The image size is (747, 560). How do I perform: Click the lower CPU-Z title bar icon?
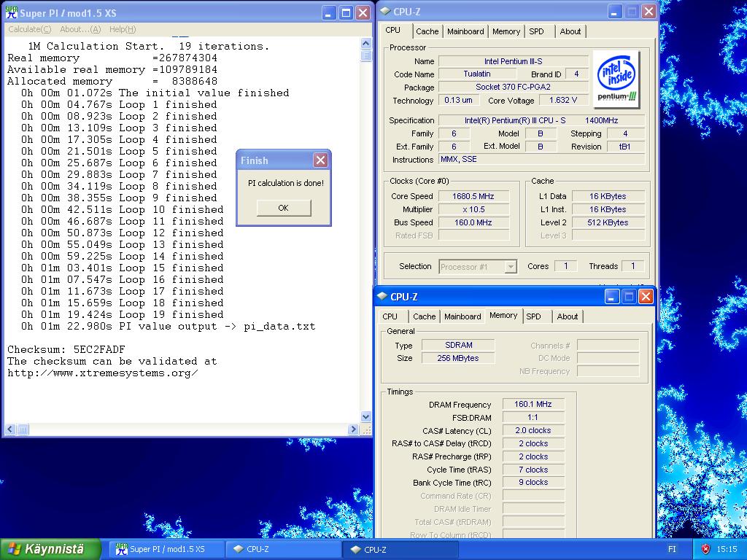coord(382,297)
